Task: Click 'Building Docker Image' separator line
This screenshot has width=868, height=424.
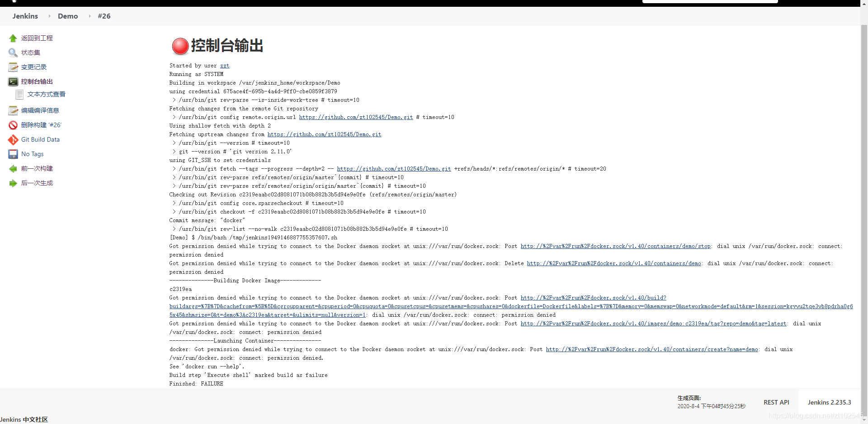Action: tap(245, 281)
